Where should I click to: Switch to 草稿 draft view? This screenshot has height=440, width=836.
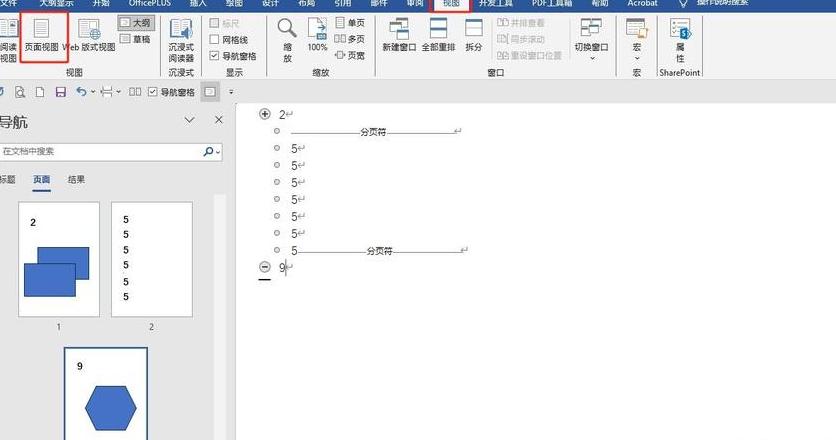136,39
